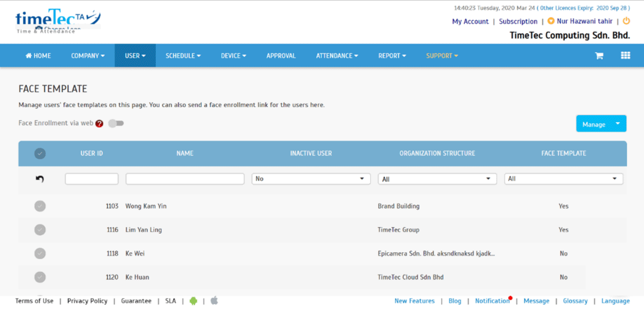Image resolution: width=644 pixels, height=309 pixels.
Task: Expand the REPORT menu
Action: tap(392, 56)
